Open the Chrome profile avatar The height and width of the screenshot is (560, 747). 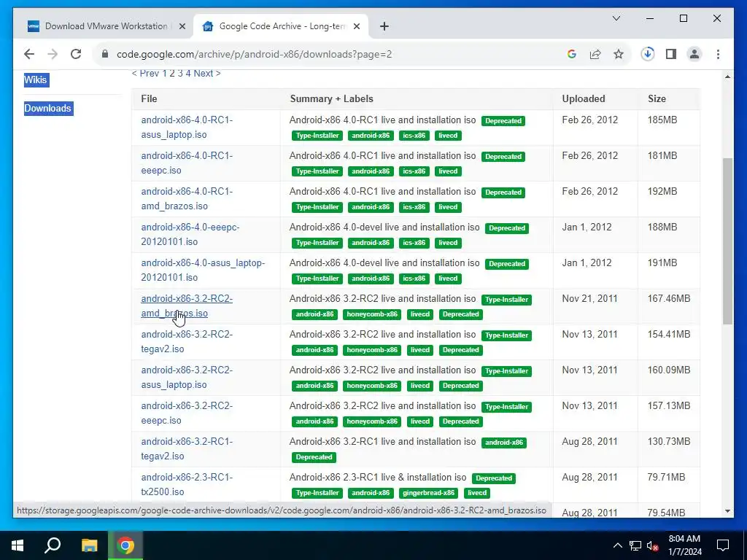(x=694, y=54)
